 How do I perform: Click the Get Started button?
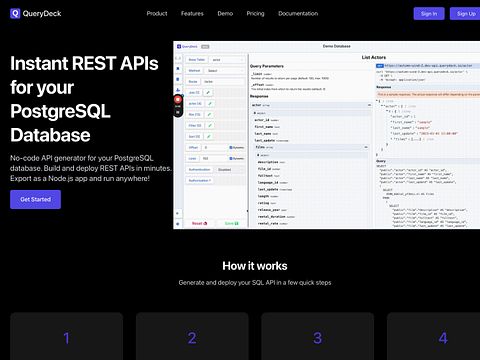pos(35,199)
